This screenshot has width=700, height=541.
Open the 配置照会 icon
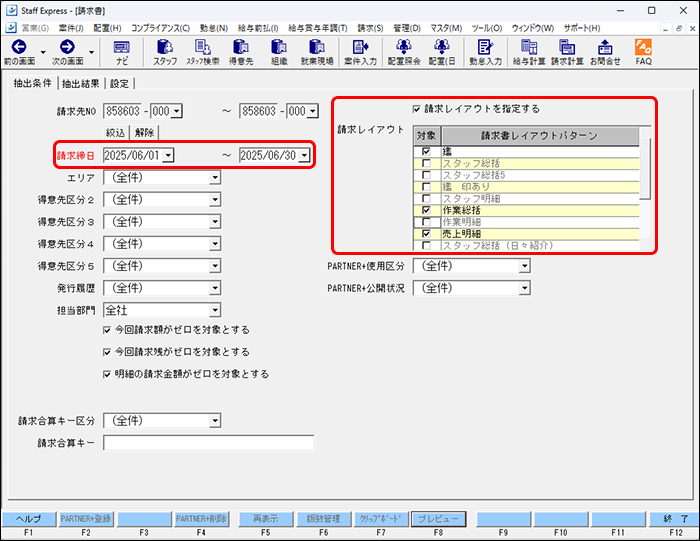[404, 52]
